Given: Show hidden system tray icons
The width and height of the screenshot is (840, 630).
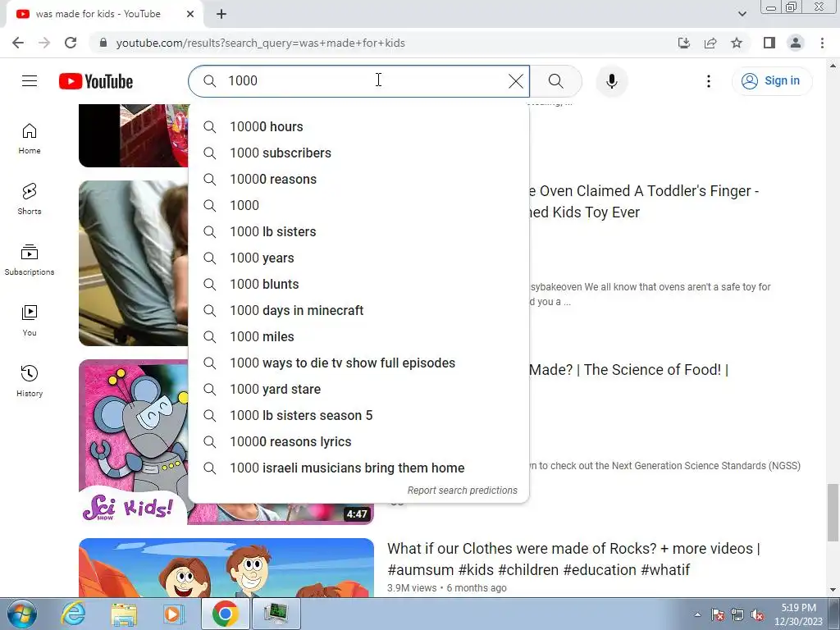Looking at the screenshot, I should [697, 614].
